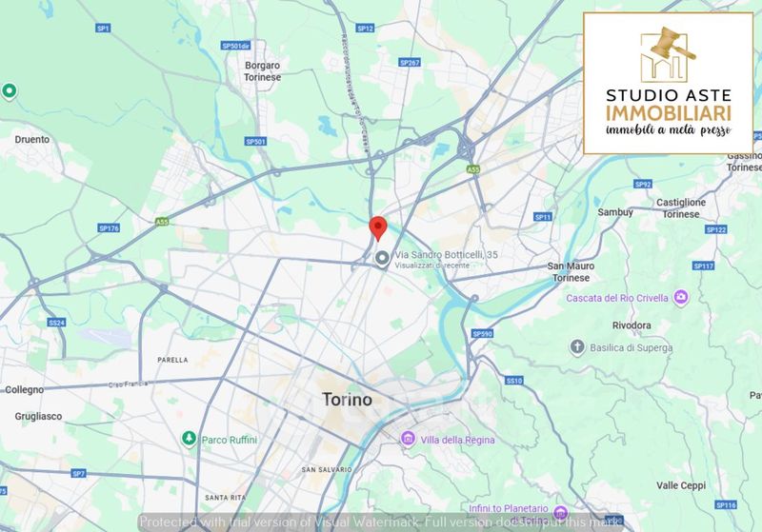The height and width of the screenshot is (532, 762).
Task: Click the Castiglione Torinese label
Action: pyautogui.click(x=681, y=207)
